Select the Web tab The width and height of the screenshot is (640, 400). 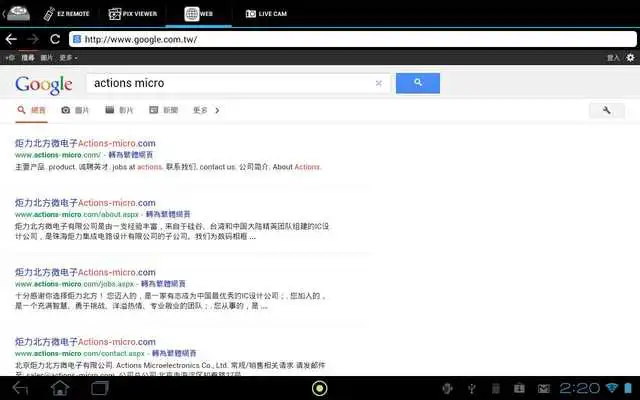(199, 13)
